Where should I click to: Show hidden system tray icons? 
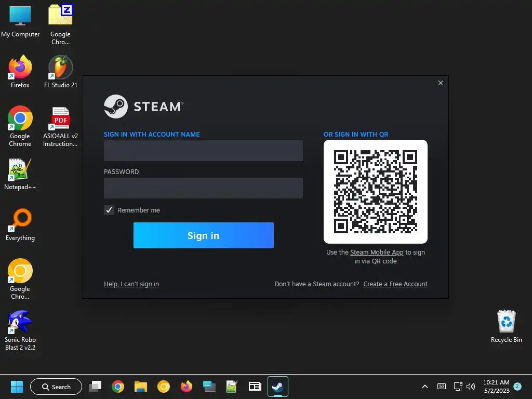(x=425, y=387)
